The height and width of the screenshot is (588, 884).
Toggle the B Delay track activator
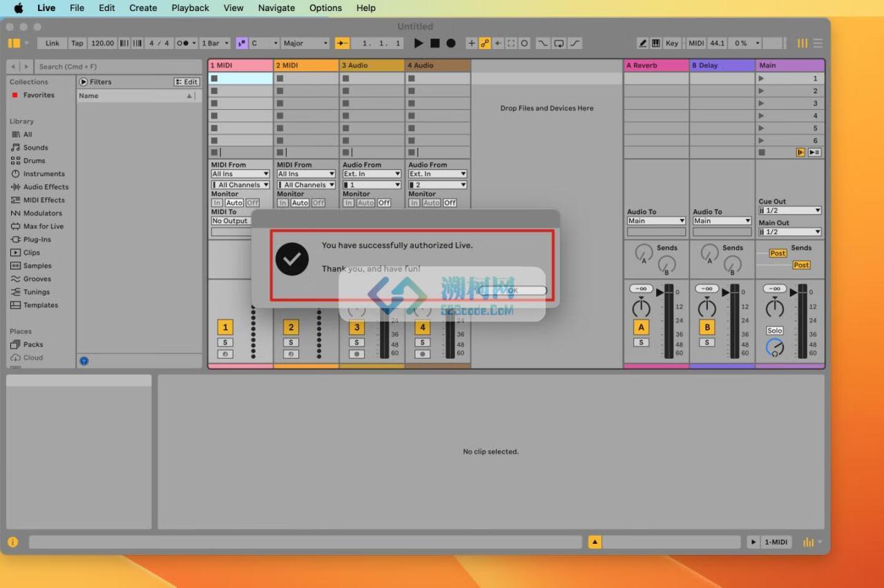tap(707, 327)
